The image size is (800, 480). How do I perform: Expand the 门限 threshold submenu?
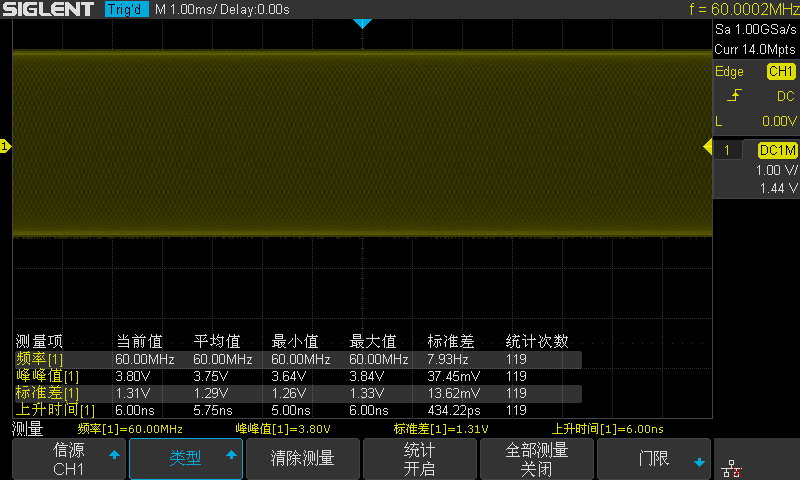pos(654,459)
